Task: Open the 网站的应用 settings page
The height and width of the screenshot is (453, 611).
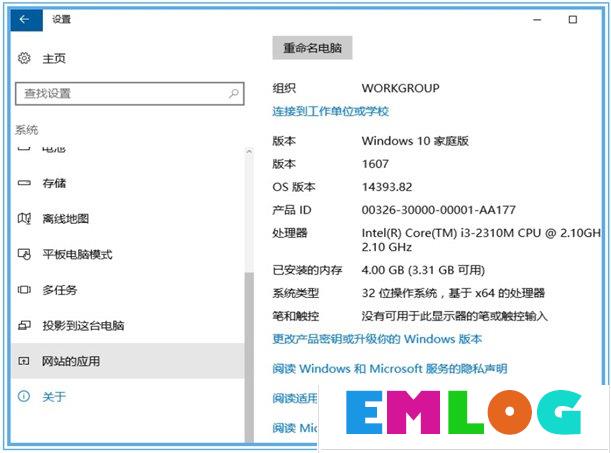Action: 128,361
